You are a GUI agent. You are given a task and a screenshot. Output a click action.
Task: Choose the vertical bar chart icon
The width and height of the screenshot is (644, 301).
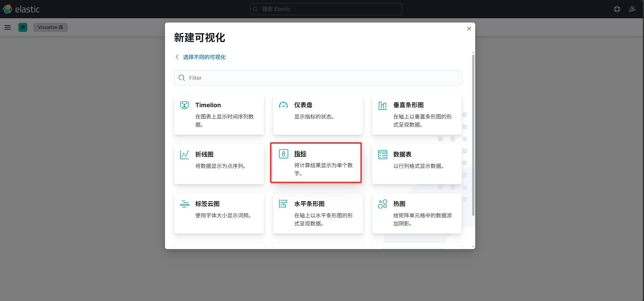pyautogui.click(x=382, y=105)
